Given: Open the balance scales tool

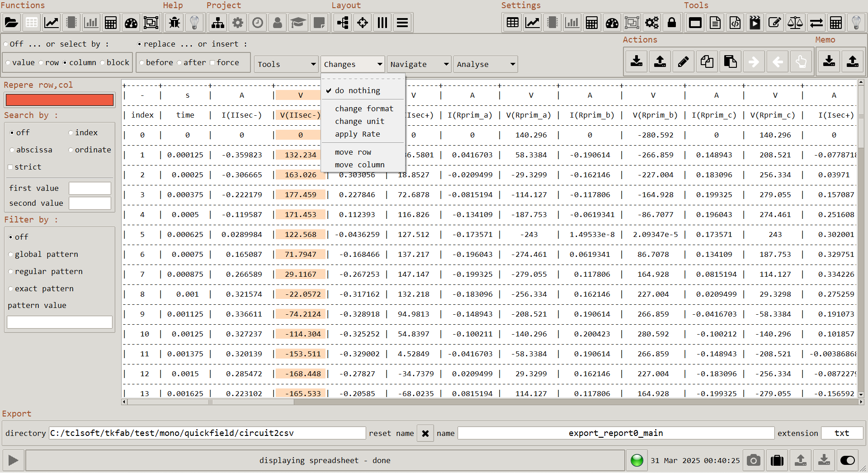Looking at the screenshot, I should (x=795, y=23).
